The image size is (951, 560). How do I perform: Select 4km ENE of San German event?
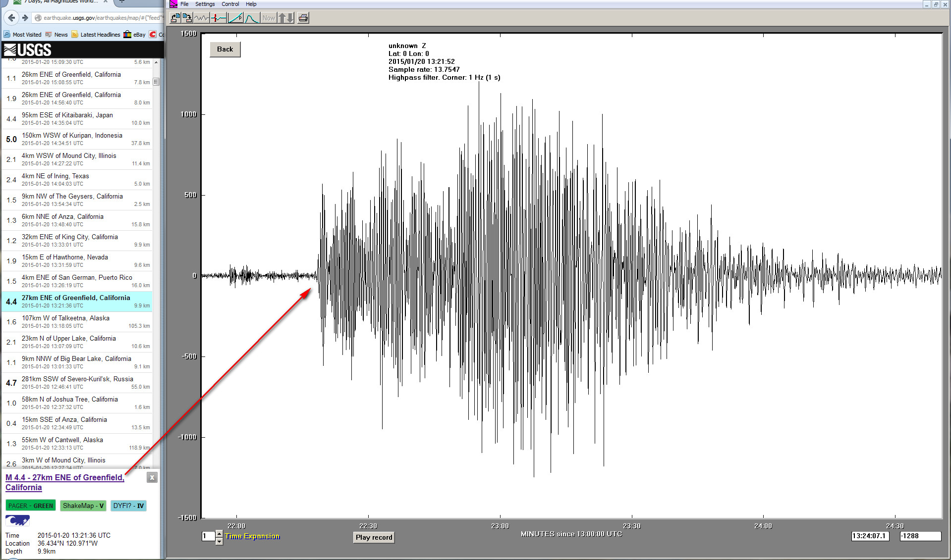pyautogui.click(x=77, y=281)
